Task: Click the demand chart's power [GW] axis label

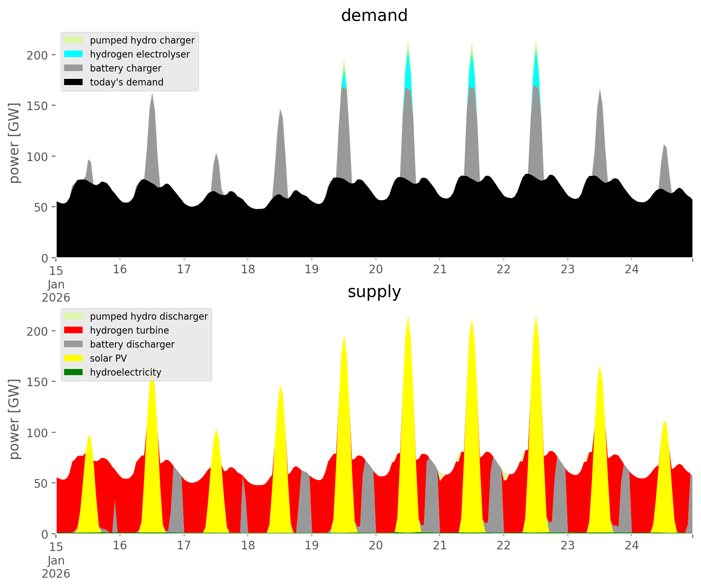Action: (14, 143)
